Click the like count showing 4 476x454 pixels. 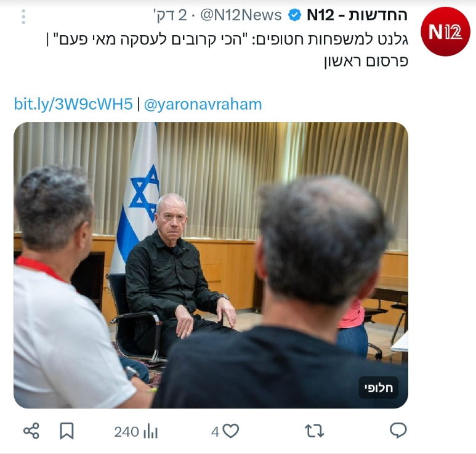click(x=216, y=432)
